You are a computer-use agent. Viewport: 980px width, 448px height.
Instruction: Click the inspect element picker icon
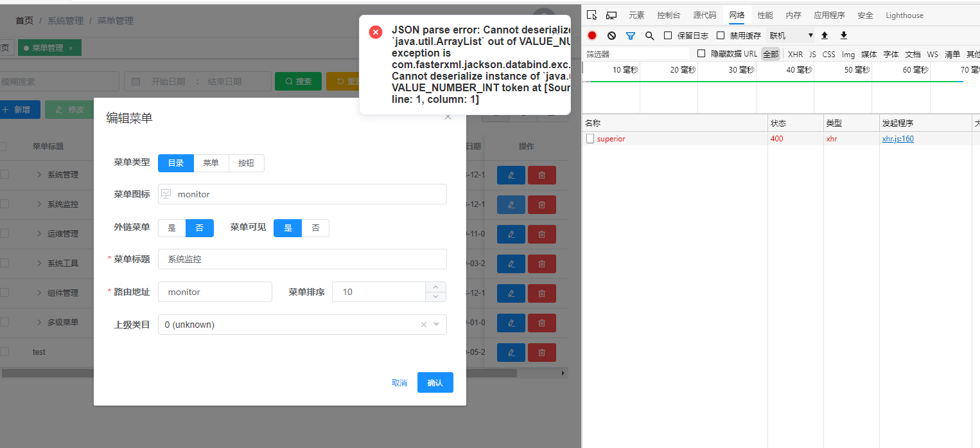592,15
